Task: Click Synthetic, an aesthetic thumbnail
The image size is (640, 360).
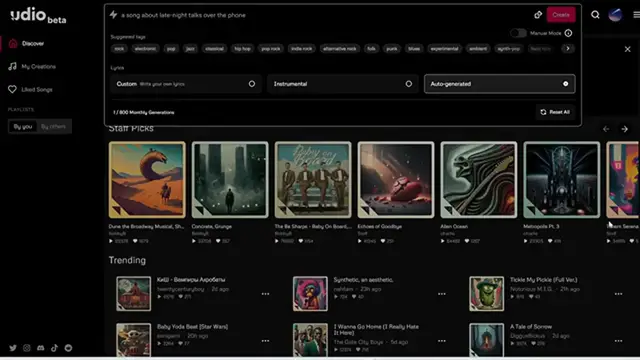Action: tap(310, 294)
